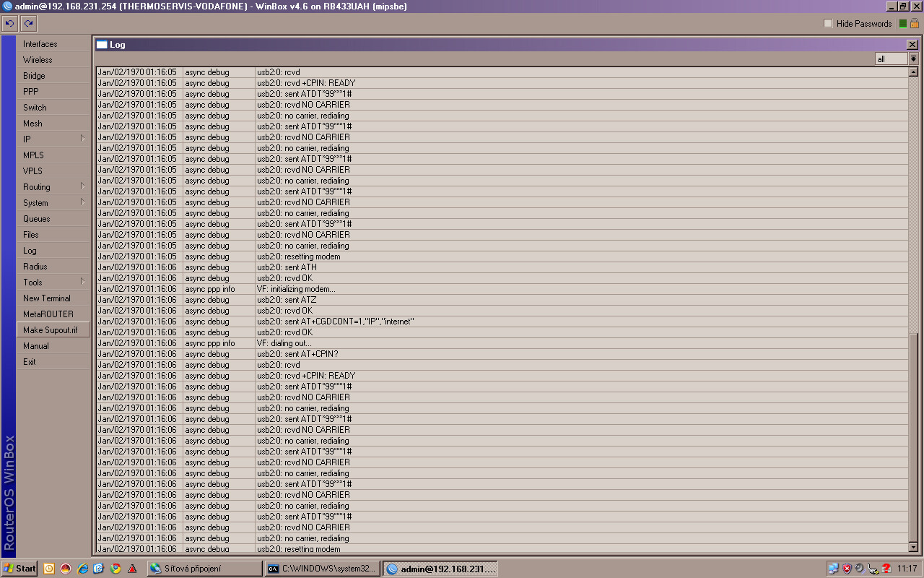Open the Queues menu
The image size is (924, 578).
click(x=53, y=219)
